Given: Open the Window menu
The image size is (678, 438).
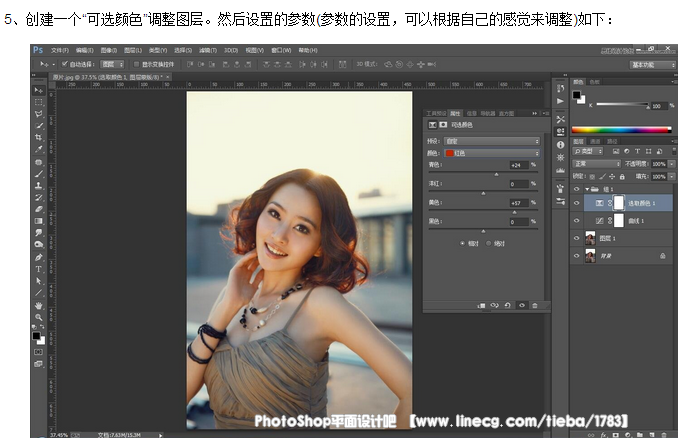Looking at the screenshot, I should (281, 50).
